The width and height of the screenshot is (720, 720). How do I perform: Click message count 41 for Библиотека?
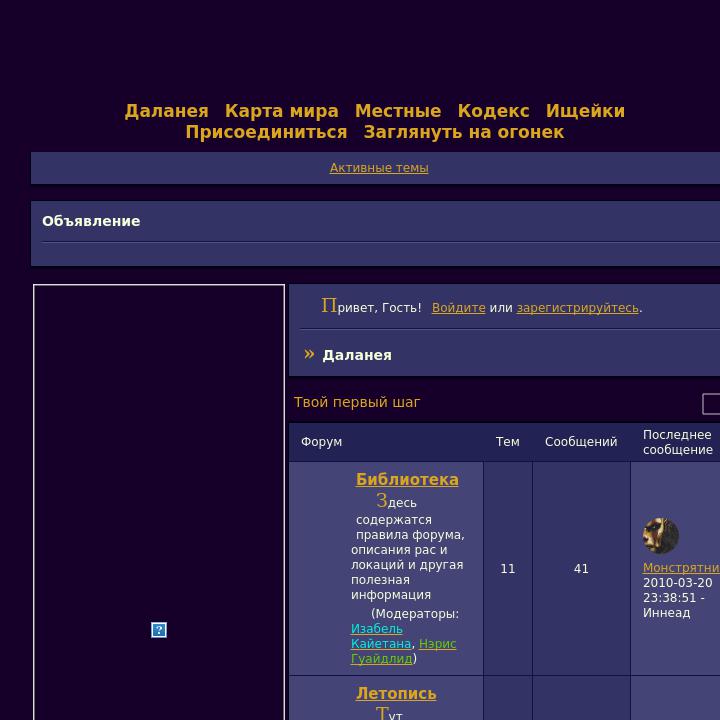click(x=581, y=569)
